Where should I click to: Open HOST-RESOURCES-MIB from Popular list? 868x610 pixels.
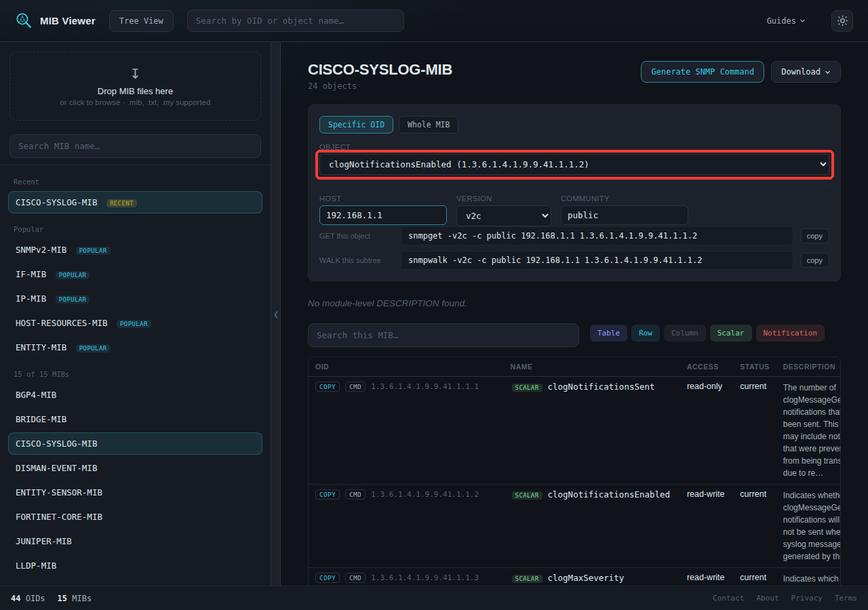[135, 323]
